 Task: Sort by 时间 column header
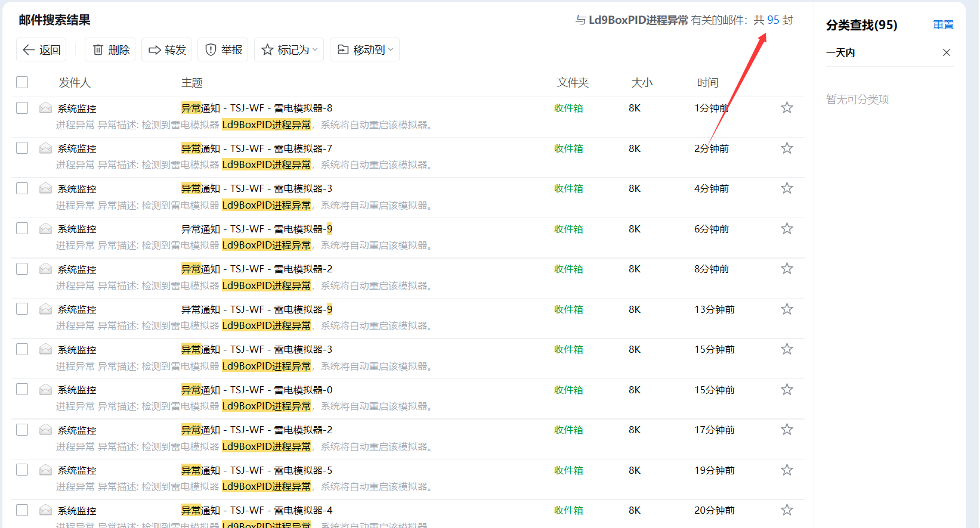pos(707,83)
